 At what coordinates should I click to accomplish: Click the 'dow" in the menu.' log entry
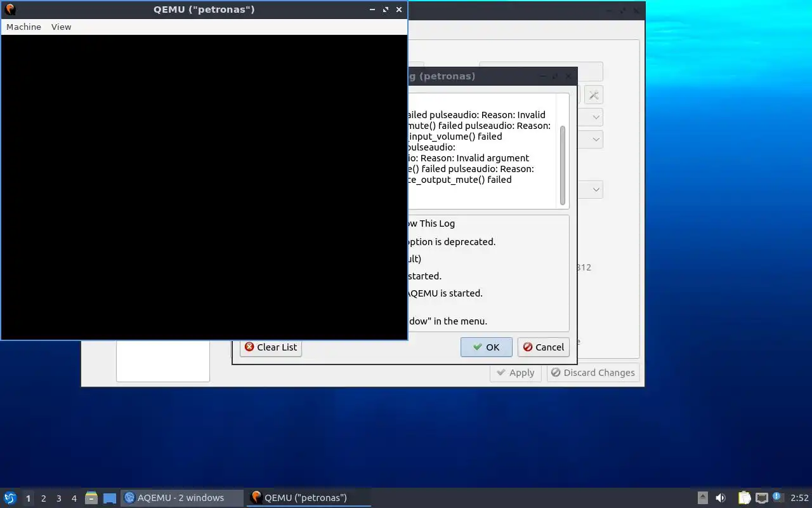point(448,321)
